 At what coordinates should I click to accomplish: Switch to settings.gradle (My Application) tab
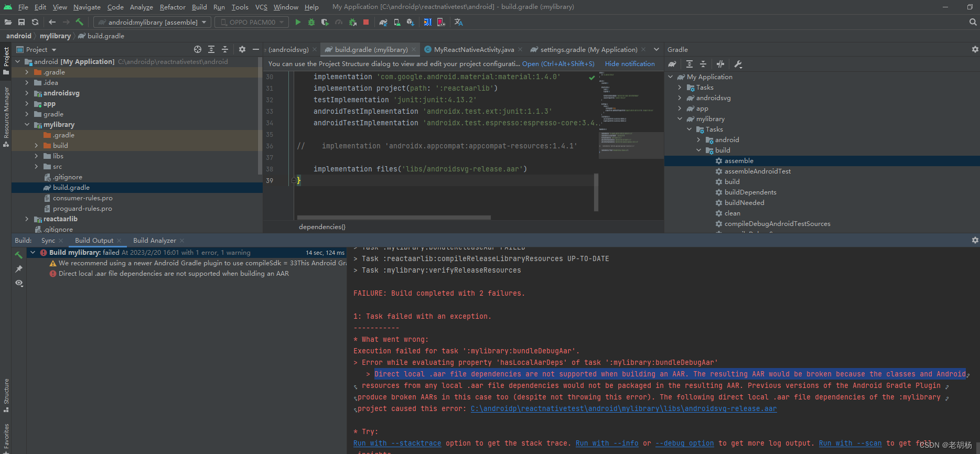coord(589,49)
